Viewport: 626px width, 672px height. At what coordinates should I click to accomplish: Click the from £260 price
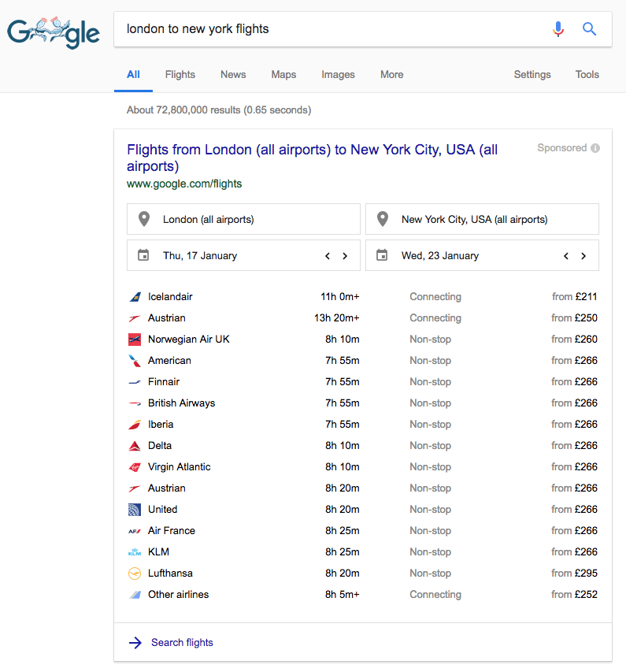[574, 340]
